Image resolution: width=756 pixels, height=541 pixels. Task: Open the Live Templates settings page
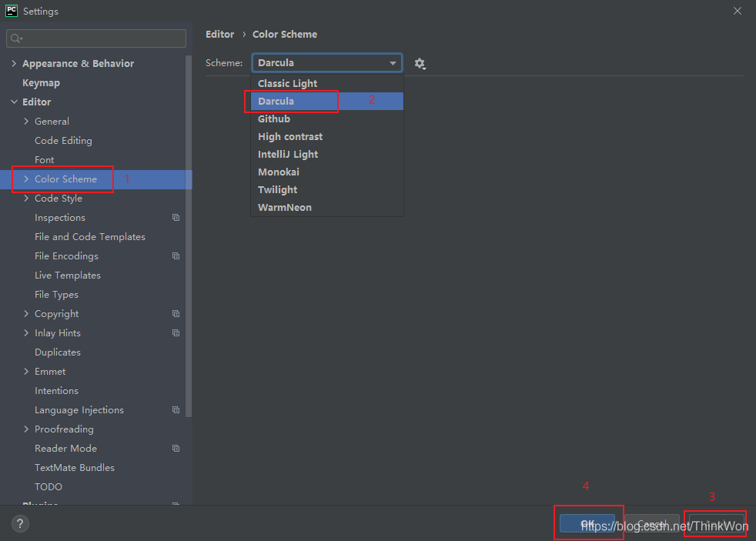(68, 276)
